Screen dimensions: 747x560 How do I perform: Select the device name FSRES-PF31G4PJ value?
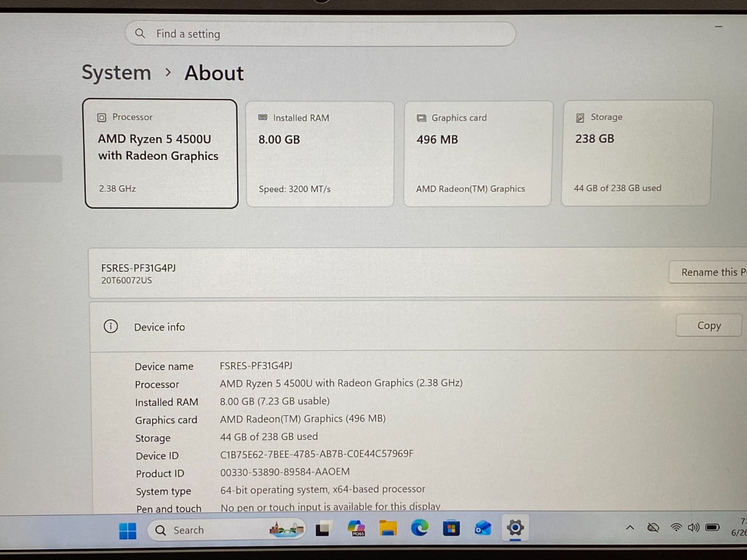(x=256, y=365)
